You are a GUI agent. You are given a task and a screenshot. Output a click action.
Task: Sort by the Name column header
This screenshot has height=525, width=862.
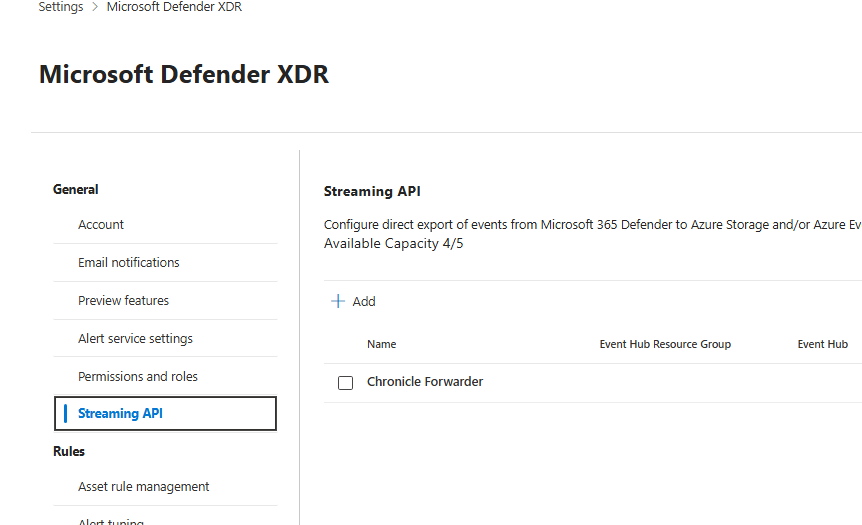tap(382, 345)
